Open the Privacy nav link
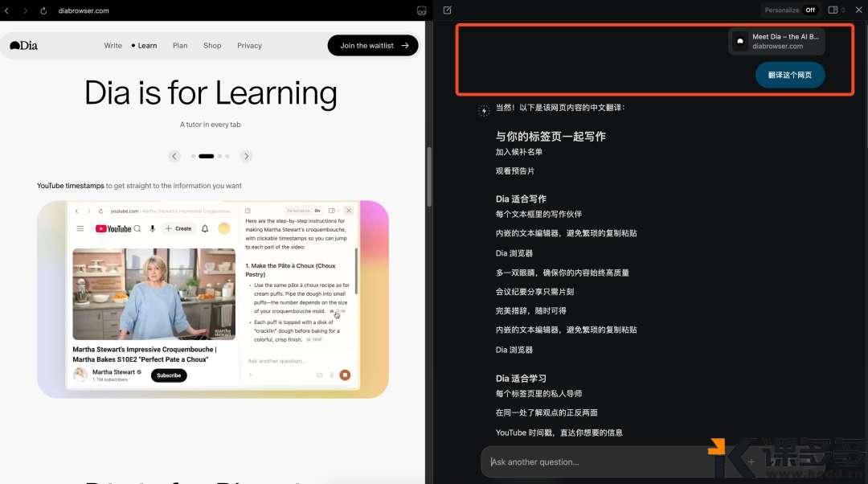 click(x=249, y=45)
